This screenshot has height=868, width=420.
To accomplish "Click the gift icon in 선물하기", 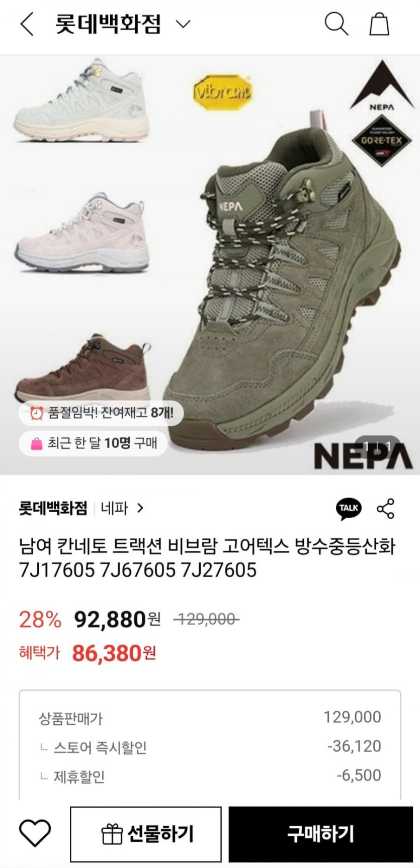I will tap(112, 834).
